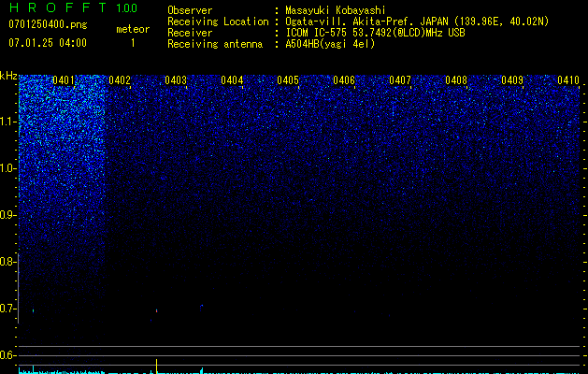Select the Ogata-vill. Akita-Pref. JAPAN location text
The image size is (588, 374).
pyautogui.click(x=417, y=22)
